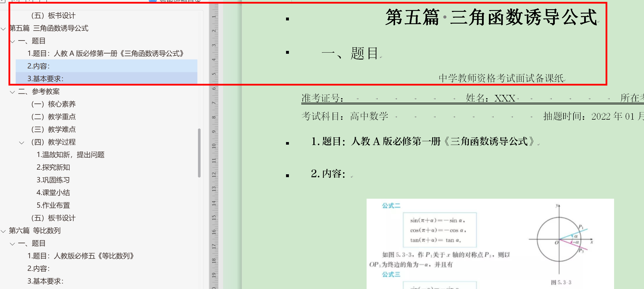Collapse 一、题目 under 第六篇 等比数列

(12, 244)
